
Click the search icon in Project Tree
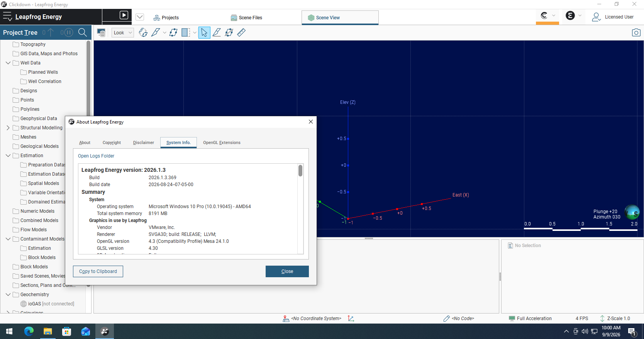[82, 32]
